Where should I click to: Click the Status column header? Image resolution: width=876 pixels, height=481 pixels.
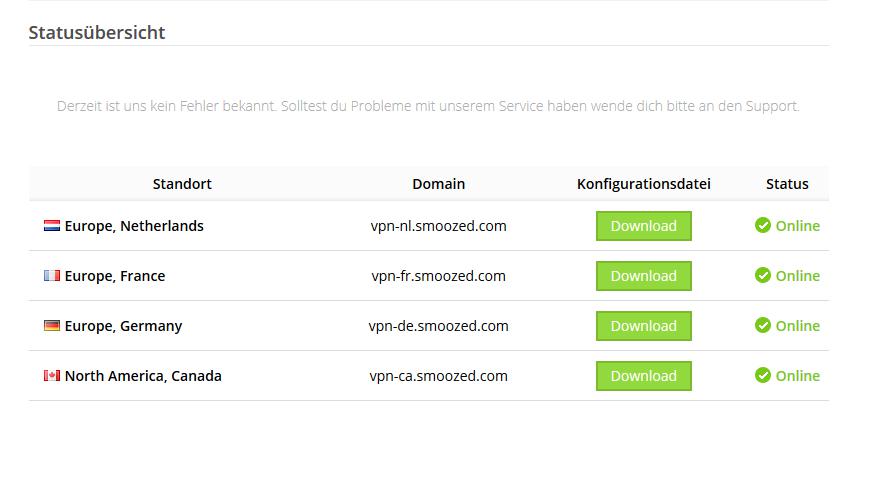point(787,184)
